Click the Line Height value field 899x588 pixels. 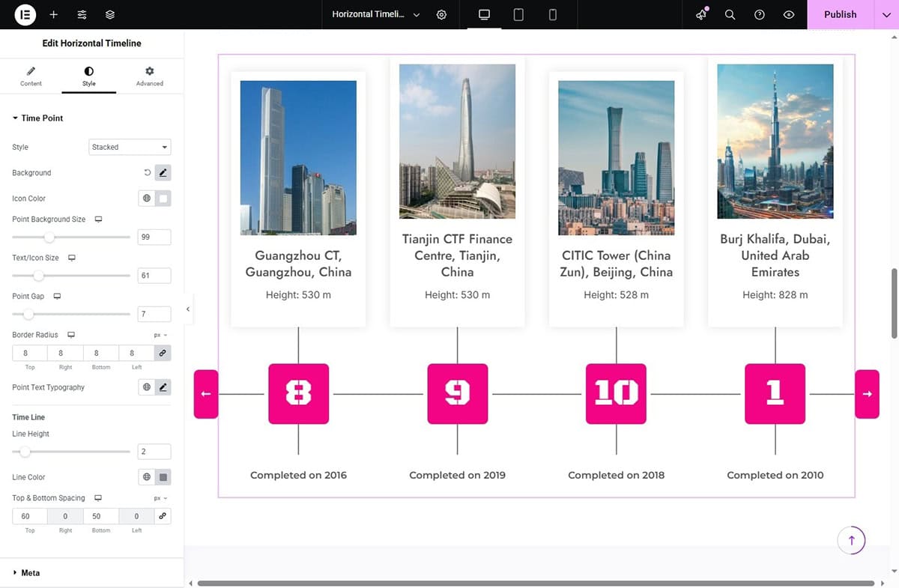coord(154,452)
